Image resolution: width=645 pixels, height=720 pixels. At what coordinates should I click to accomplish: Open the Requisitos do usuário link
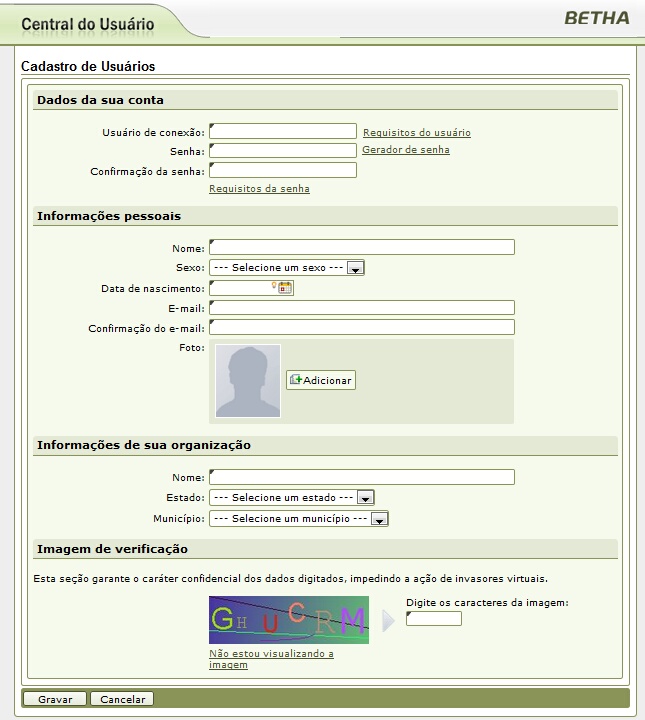(417, 133)
